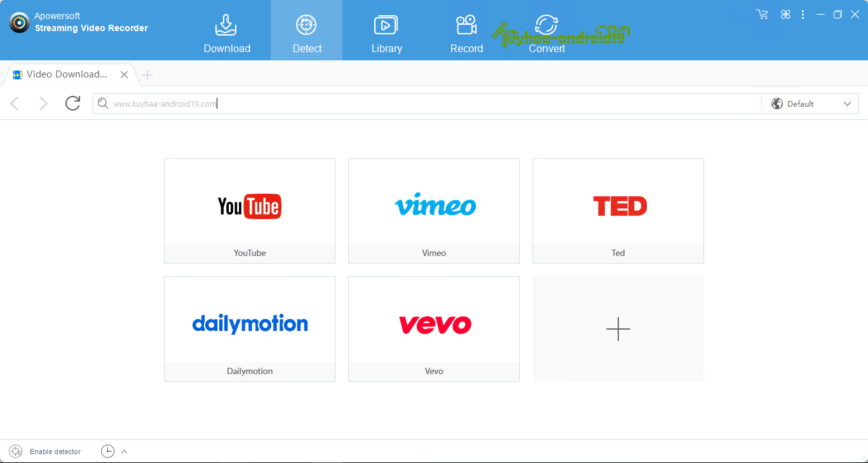
Task: Go to the Record tab
Action: pyautogui.click(x=466, y=33)
